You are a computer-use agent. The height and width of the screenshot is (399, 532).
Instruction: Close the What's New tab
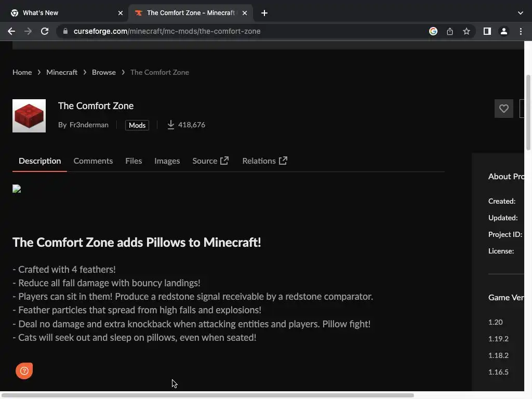121,13
